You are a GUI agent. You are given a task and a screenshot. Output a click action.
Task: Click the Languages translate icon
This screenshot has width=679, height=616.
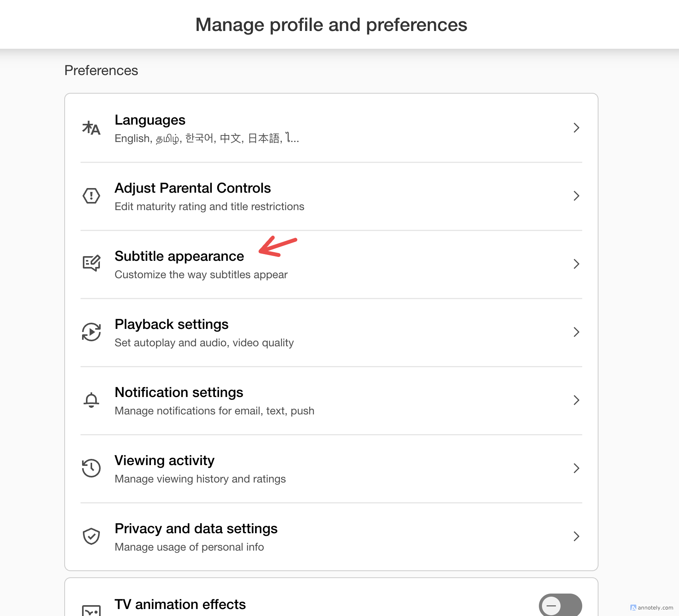click(91, 128)
